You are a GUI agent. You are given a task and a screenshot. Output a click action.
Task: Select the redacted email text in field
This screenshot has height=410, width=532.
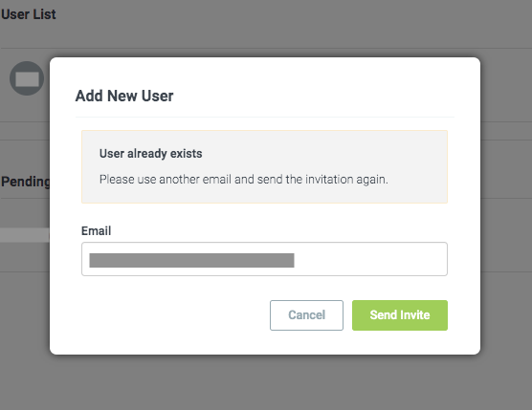point(191,260)
